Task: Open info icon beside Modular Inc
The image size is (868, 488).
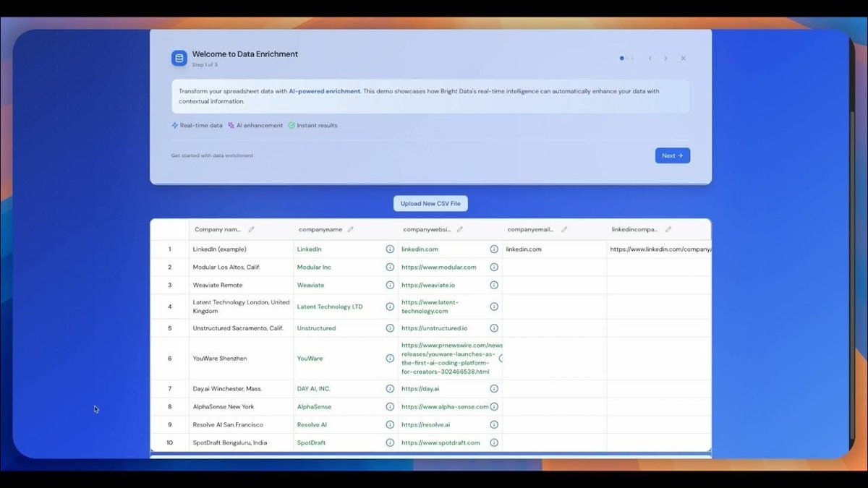Action: click(390, 267)
